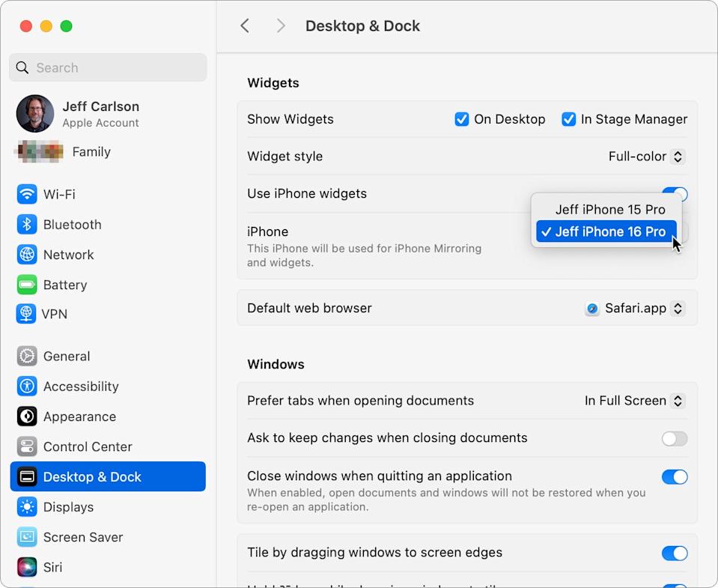718x588 pixels.
Task: Click Apple Account text
Action: 101,123
